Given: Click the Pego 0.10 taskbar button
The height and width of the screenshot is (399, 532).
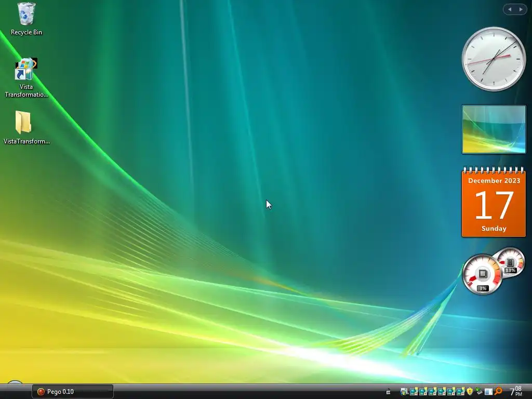Looking at the screenshot, I should [x=73, y=392].
